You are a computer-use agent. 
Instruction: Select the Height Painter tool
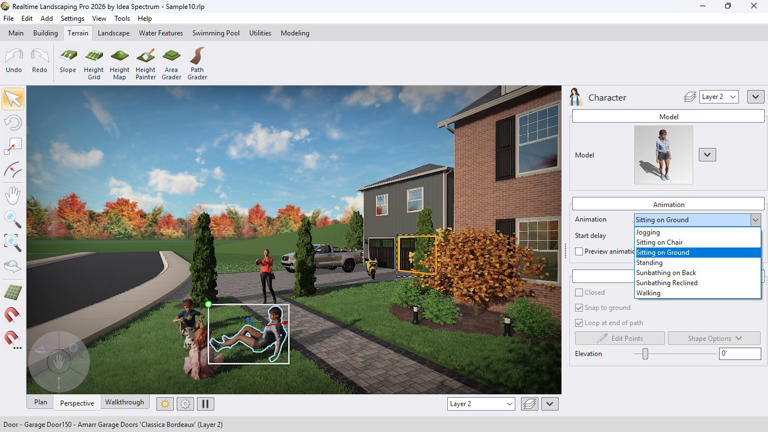[145, 64]
